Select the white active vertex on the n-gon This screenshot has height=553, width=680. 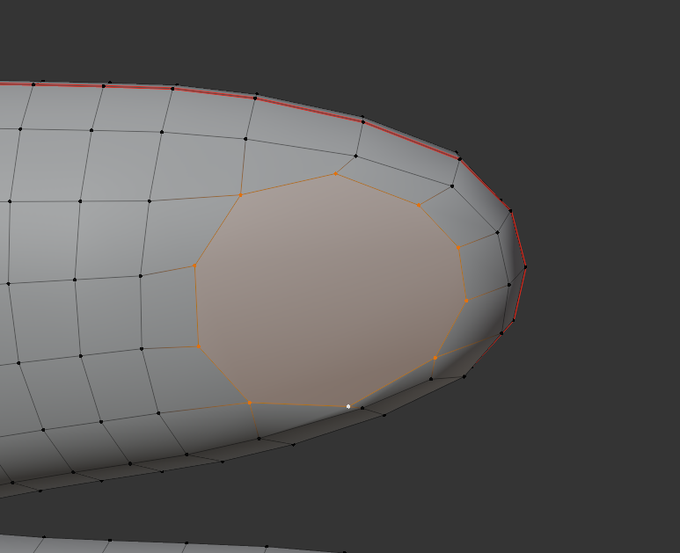point(348,406)
